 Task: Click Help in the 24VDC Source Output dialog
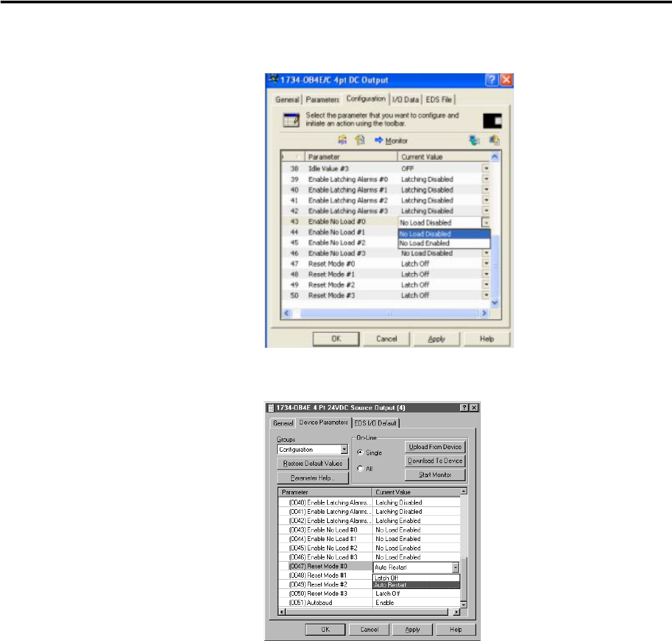click(x=456, y=630)
